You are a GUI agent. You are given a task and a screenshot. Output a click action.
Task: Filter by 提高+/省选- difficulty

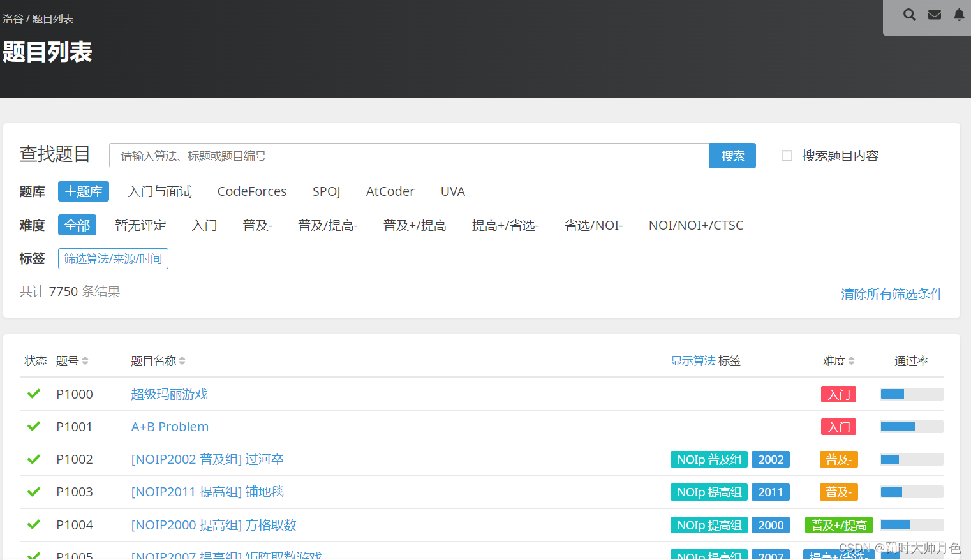point(505,225)
